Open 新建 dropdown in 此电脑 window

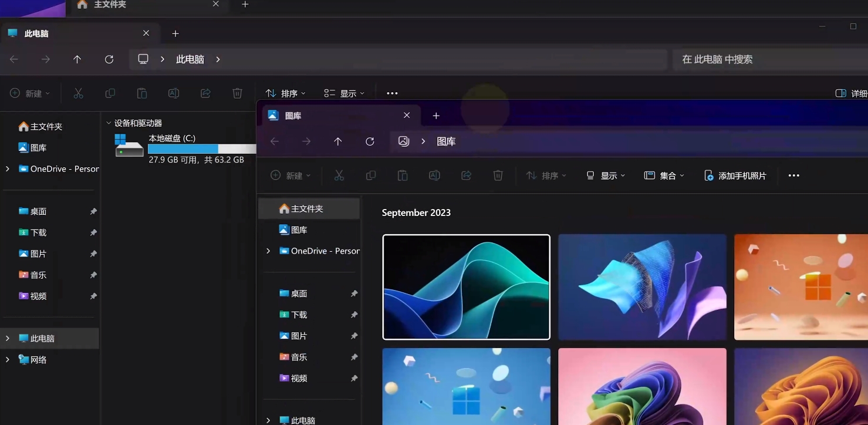click(30, 93)
